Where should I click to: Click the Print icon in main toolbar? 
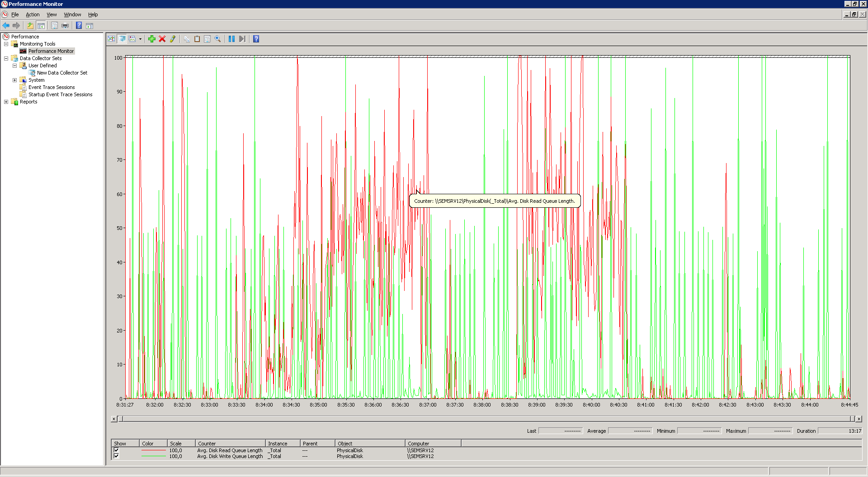pyautogui.click(x=65, y=25)
